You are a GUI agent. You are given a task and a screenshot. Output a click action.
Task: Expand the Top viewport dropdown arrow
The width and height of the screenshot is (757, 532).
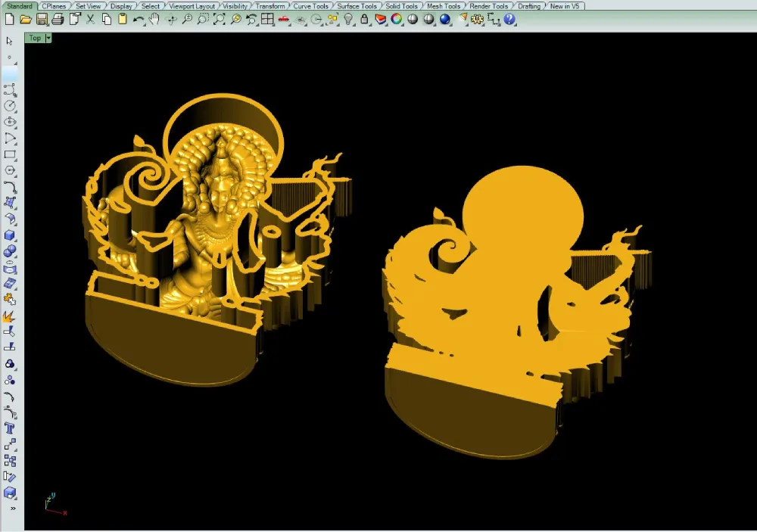click(48, 38)
